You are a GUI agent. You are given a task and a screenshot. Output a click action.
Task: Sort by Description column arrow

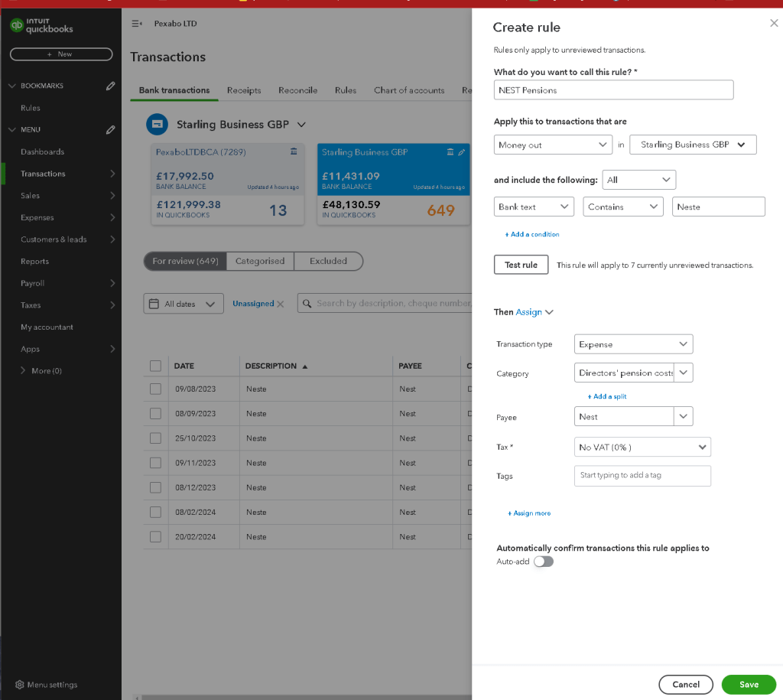[304, 366]
